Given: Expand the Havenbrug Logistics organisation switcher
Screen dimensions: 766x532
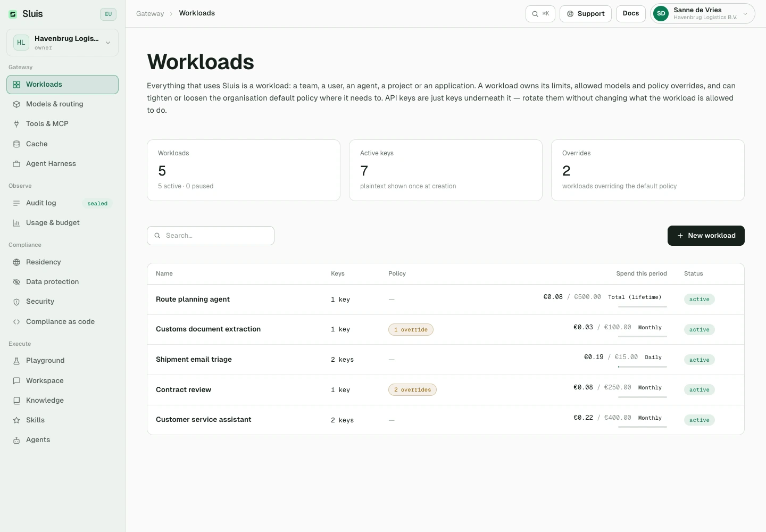Looking at the screenshot, I should pos(63,43).
